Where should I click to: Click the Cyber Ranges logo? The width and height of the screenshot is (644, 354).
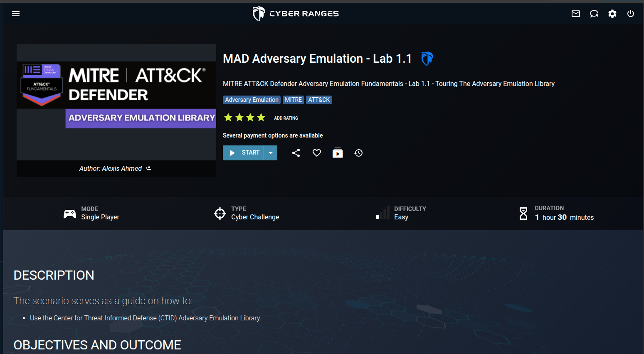[x=296, y=14]
